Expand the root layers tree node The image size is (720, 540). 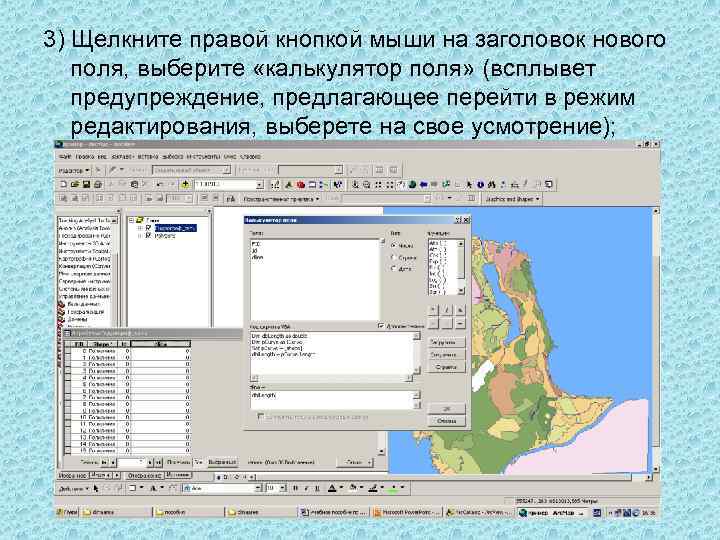[x=131, y=220]
